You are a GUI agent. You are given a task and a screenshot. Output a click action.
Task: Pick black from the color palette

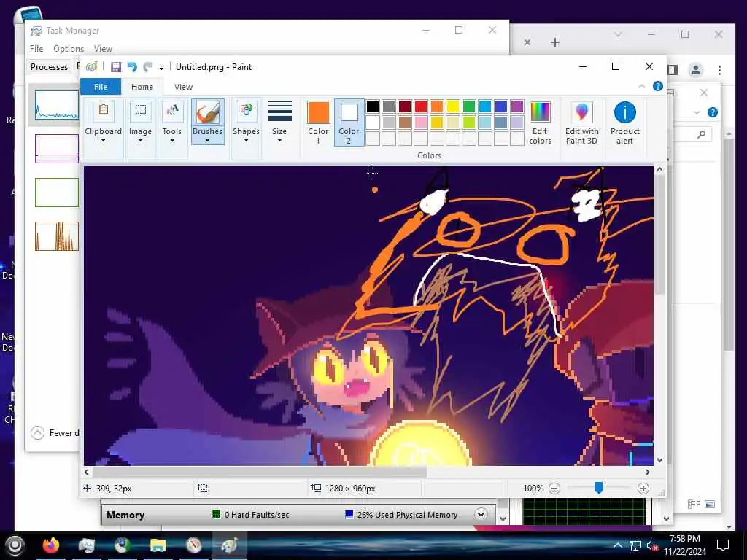373,106
